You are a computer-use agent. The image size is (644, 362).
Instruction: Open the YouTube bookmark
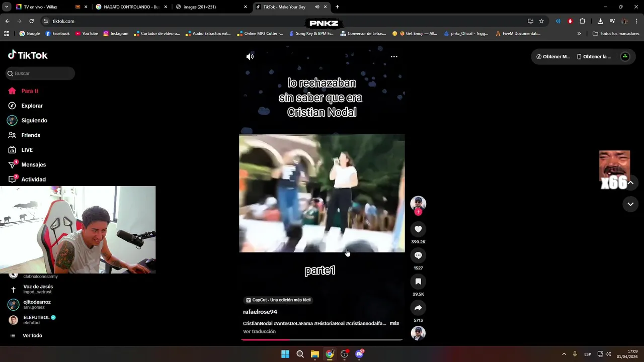[x=87, y=34]
